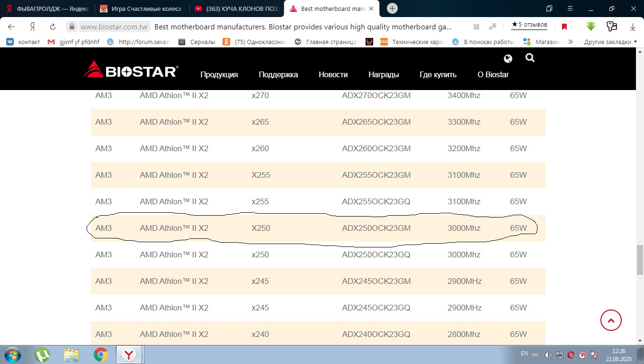Switch to the ФЫВАПРОЛДЖ — Яндекс tab
Image resolution: width=644 pixels, height=364 pixels.
tap(47, 9)
